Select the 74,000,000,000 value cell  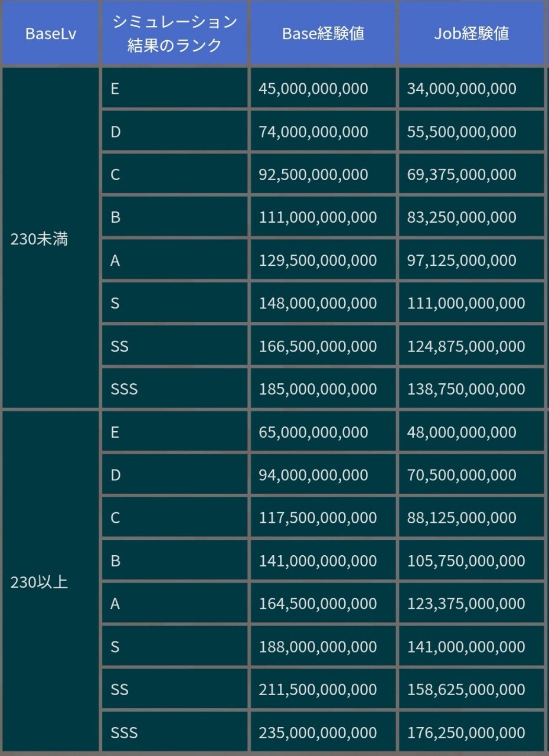313,132
